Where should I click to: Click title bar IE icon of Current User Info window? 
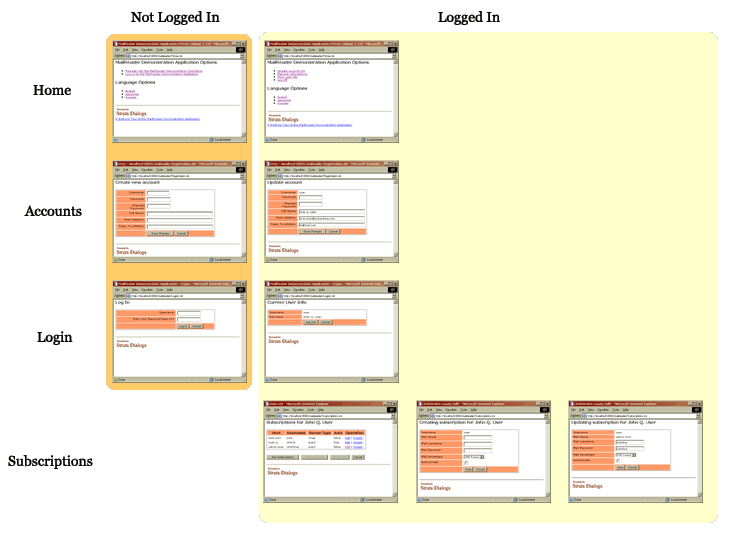(268, 284)
